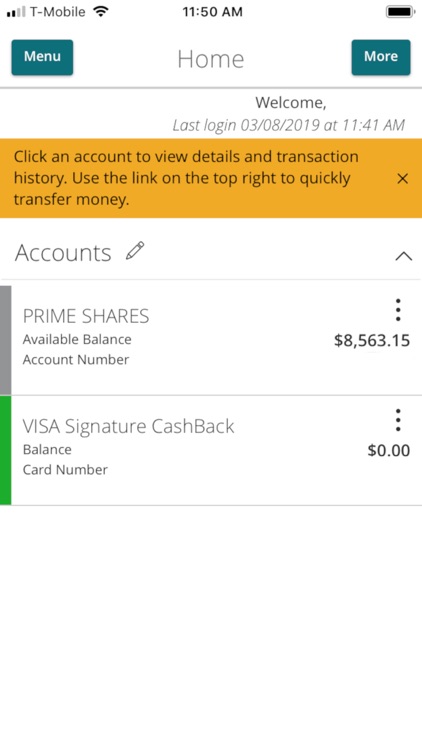Image resolution: width=422 pixels, height=750 pixels.
Task: Click the green VISA card color bar
Action: click(5, 450)
